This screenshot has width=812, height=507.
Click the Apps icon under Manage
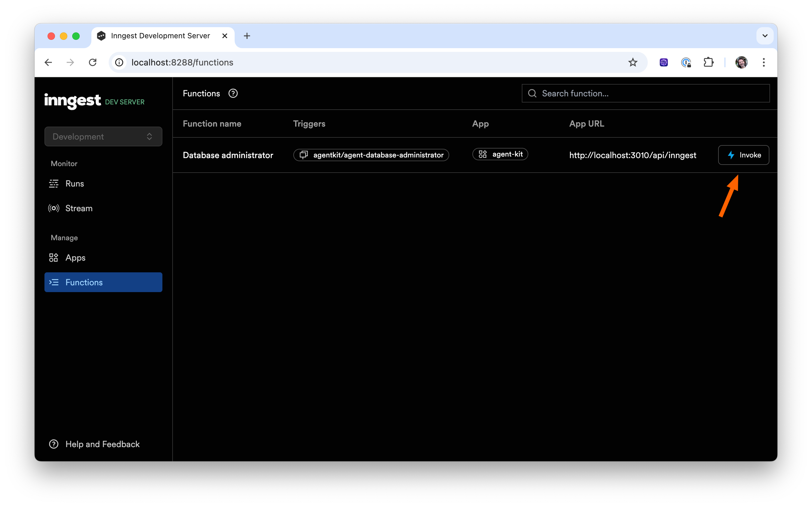54,258
